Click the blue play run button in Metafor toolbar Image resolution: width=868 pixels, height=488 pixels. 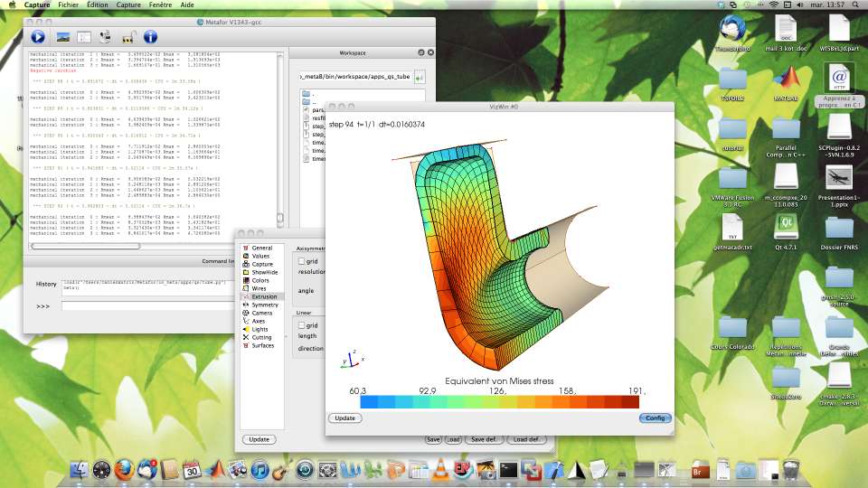pyautogui.click(x=38, y=37)
